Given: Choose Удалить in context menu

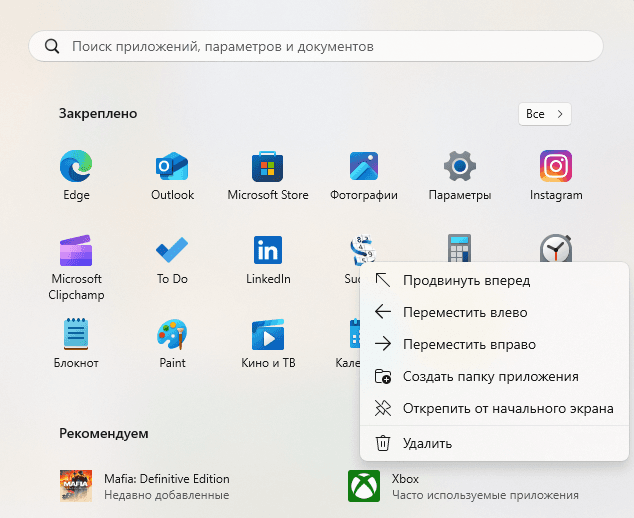Looking at the screenshot, I should pos(494,444).
